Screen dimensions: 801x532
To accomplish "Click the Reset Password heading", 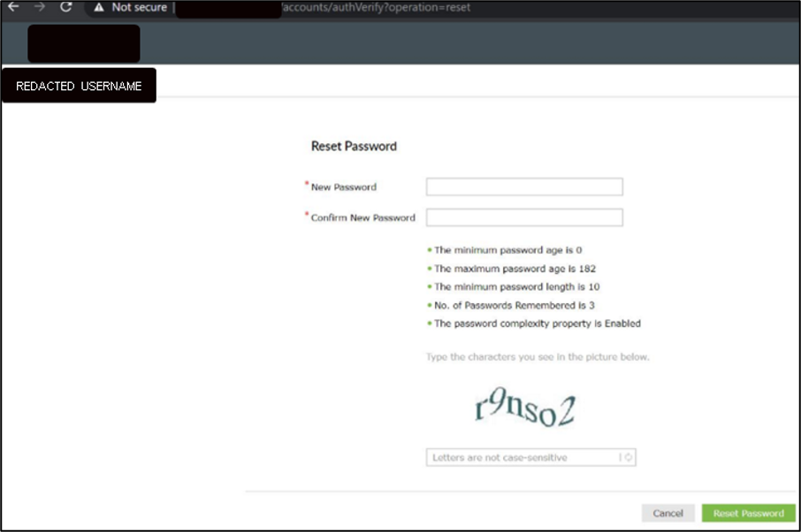I will click(354, 146).
